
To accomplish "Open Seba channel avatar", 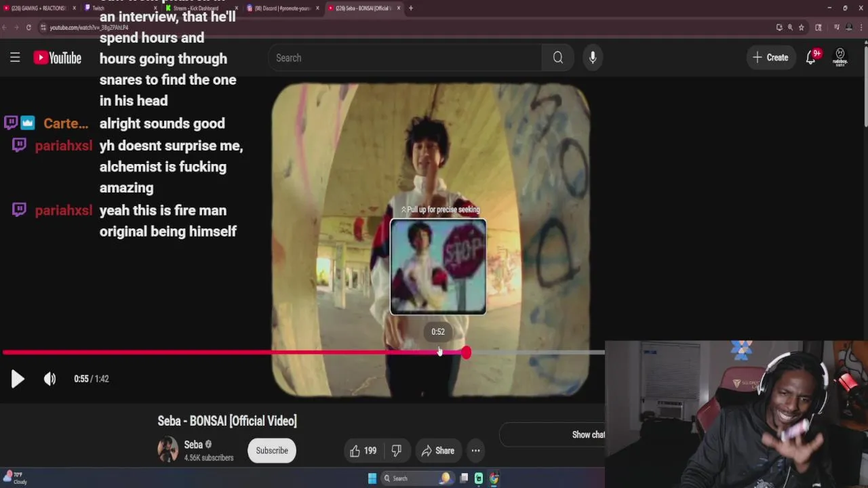I will [x=168, y=450].
